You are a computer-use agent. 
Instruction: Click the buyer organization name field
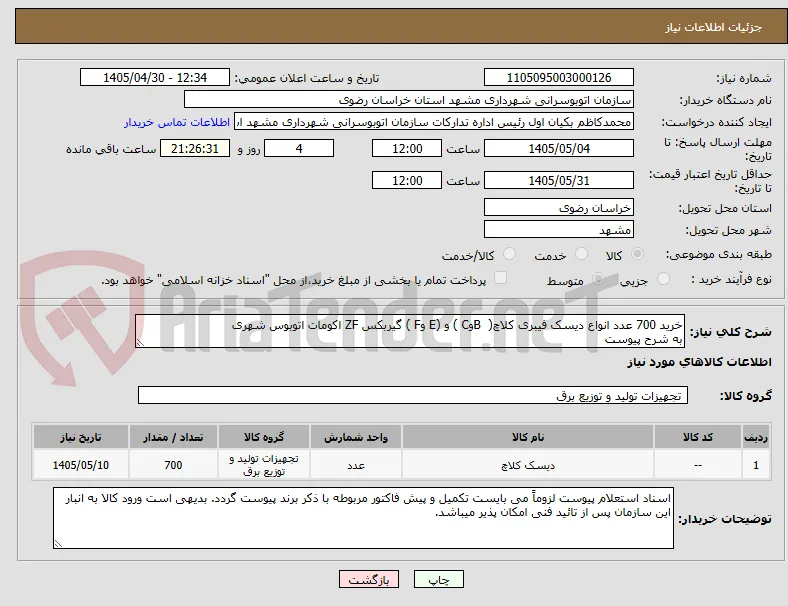tap(409, 99)
